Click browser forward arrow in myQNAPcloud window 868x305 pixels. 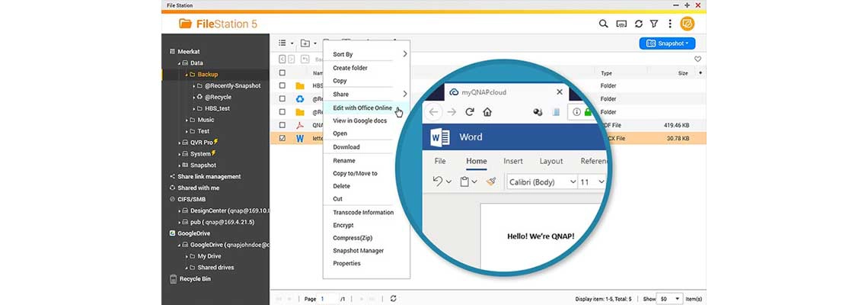tap(452, 112)
